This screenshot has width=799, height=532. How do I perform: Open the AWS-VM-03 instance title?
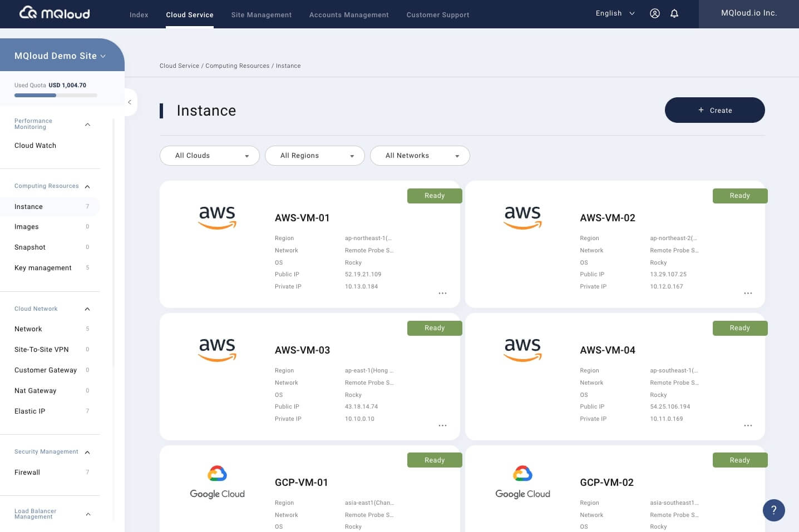302,350
